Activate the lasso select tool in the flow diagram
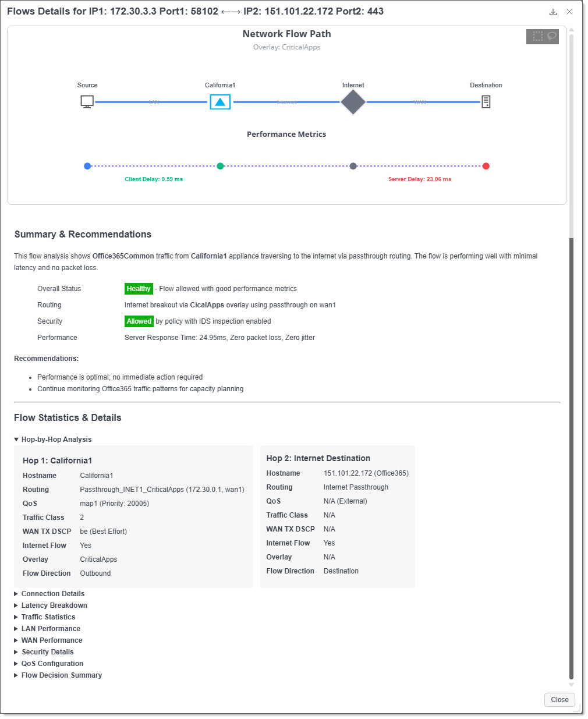 point(551,36)
